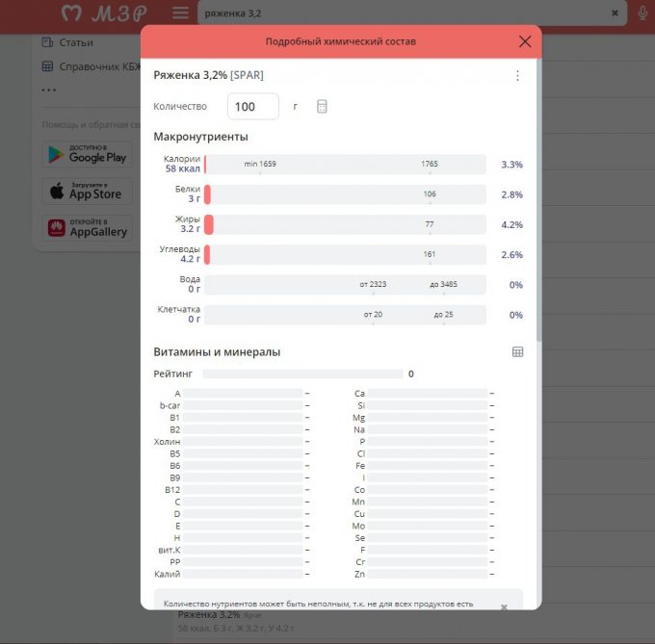
Task: Click the table view icon for vitamins
Action: point(517,352)
